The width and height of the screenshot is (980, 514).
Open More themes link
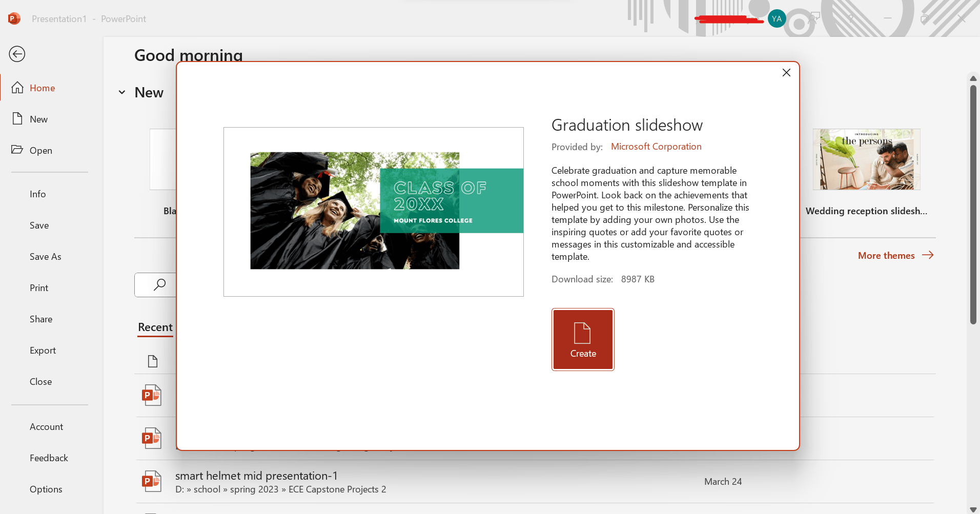[x=895, y=255]
